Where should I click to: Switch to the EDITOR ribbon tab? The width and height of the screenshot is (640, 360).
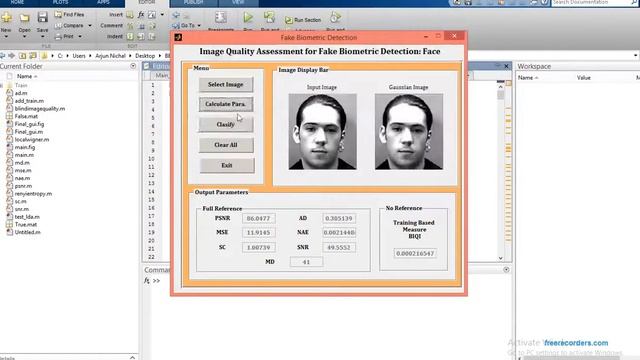pyautogui.click(x=147, y=2)
